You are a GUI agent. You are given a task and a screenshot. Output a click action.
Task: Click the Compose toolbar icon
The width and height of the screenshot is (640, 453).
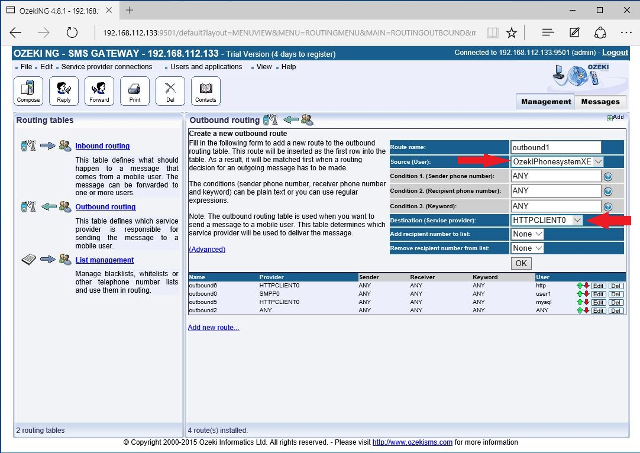click(x=28, y=91)
